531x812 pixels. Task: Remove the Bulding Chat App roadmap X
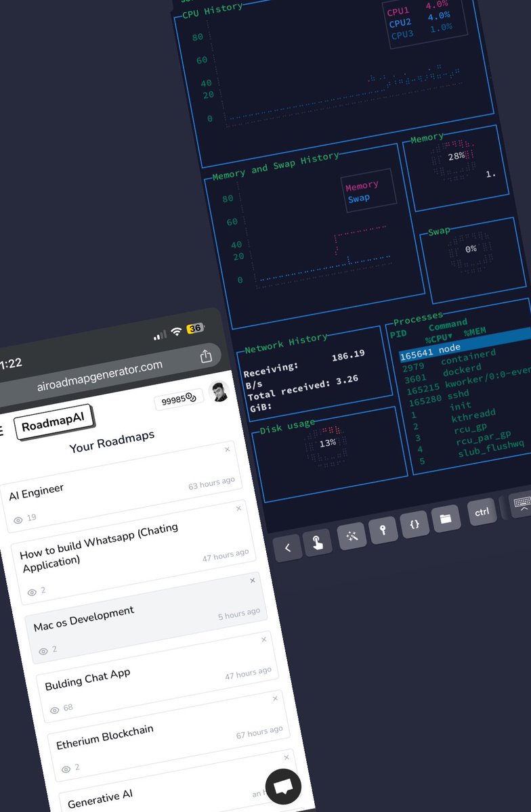click(263, 639)
